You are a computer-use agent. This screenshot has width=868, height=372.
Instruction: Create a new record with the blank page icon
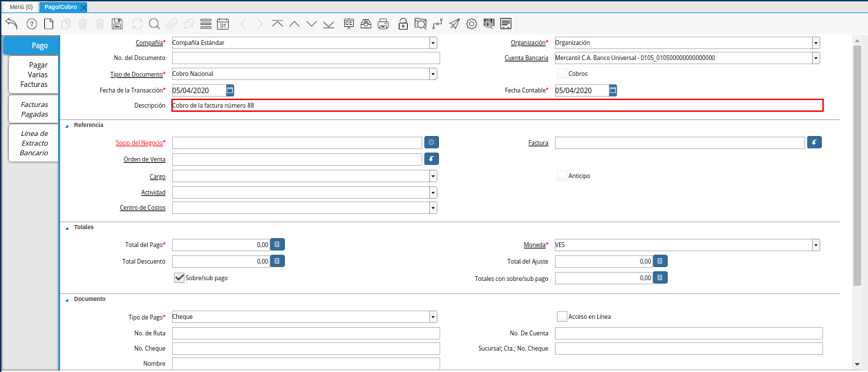coord(48,23)
